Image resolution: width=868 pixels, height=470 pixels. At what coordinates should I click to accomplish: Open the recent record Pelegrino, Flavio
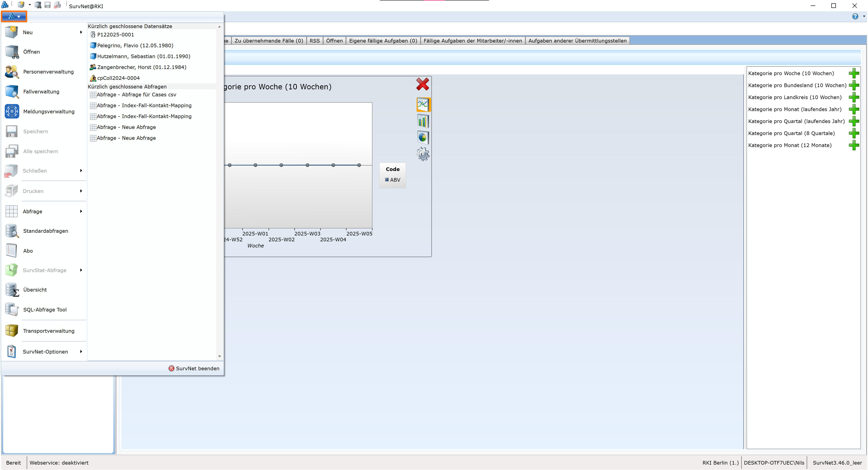134,45
